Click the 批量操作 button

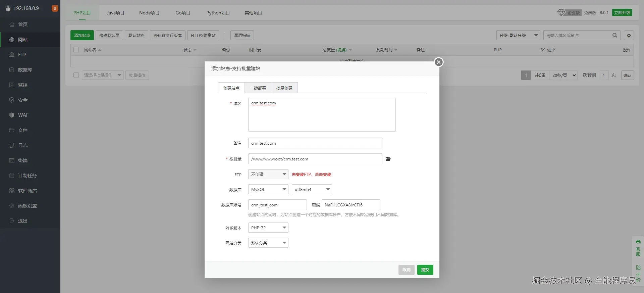tap(137, 75)
